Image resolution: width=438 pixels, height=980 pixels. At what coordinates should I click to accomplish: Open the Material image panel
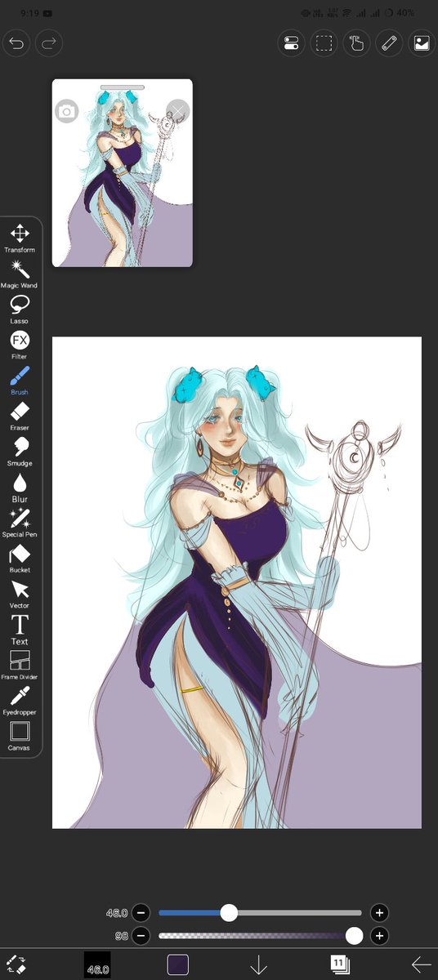421,43
